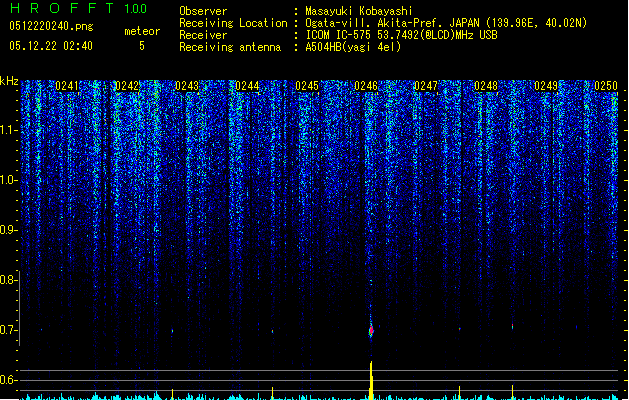This screenshot has width=629, height=400.
Task: Click time marker 0247
Action: pos(426,86)
